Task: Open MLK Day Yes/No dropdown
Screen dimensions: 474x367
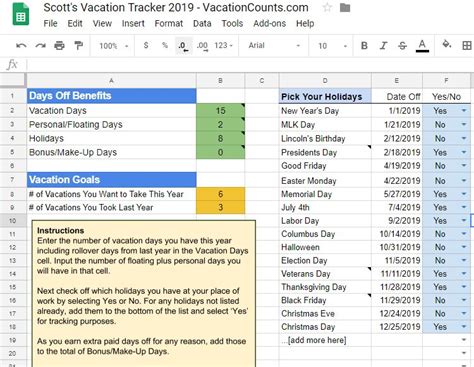Action: coord(464,125)
